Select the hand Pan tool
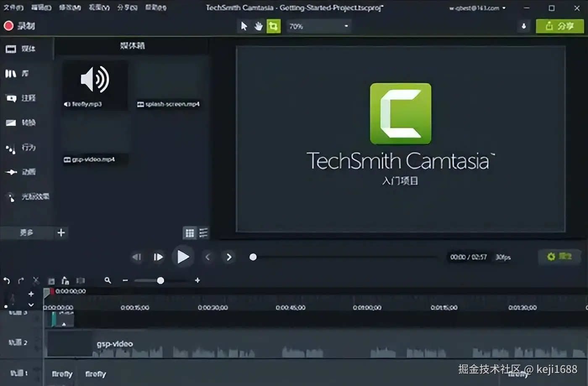588x386 pixels. [x=258, y=26]
